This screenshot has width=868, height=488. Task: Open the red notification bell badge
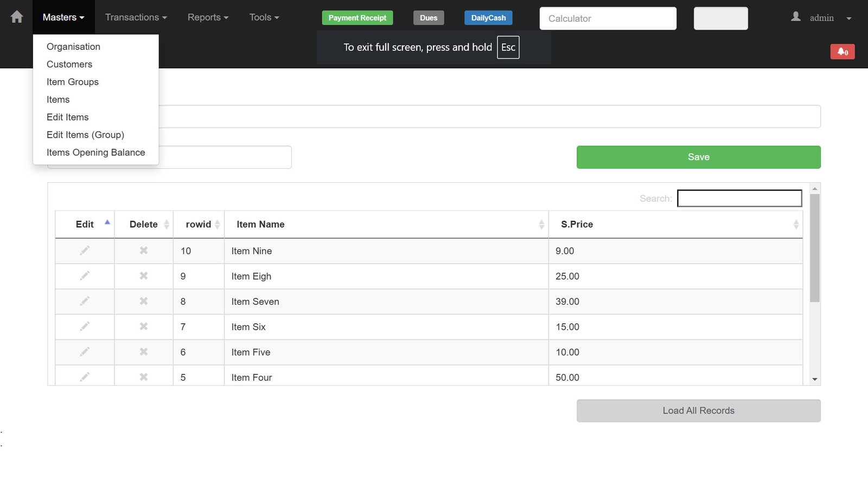pyautogui.click(x=843, y=52)
